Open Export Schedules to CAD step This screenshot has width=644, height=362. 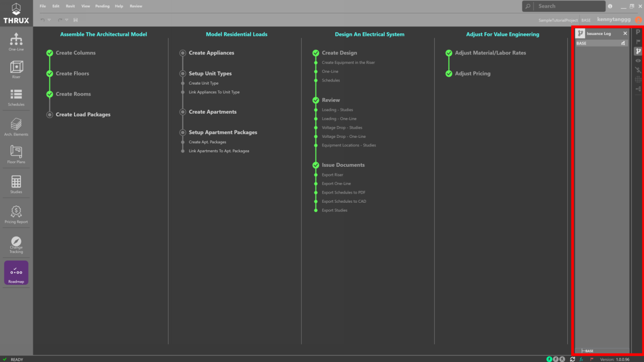[344, 201]
